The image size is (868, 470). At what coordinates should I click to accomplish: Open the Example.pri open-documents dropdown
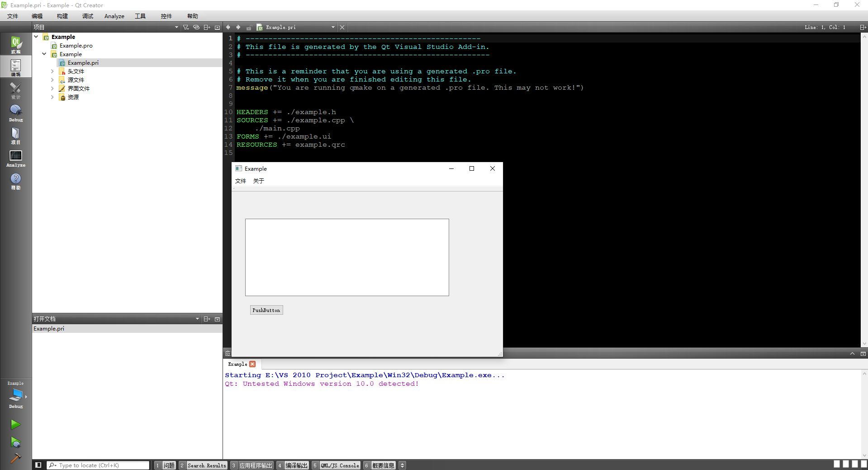click(x=333, y=27)
